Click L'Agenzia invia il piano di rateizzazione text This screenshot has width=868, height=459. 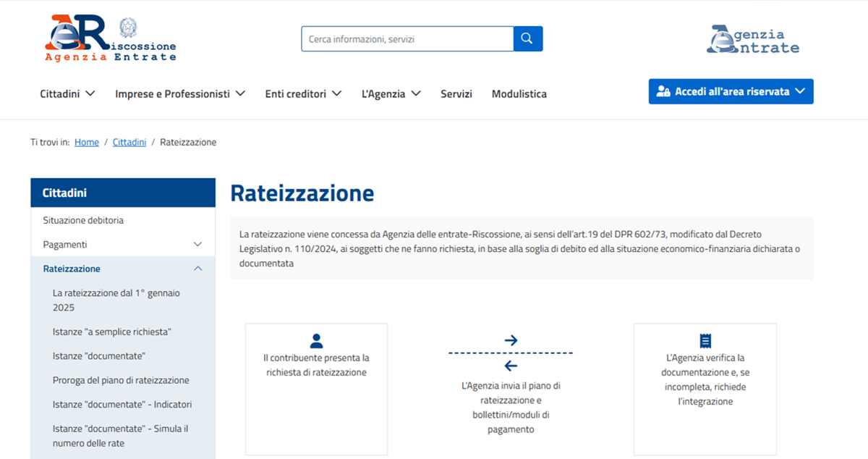(511, 408)
